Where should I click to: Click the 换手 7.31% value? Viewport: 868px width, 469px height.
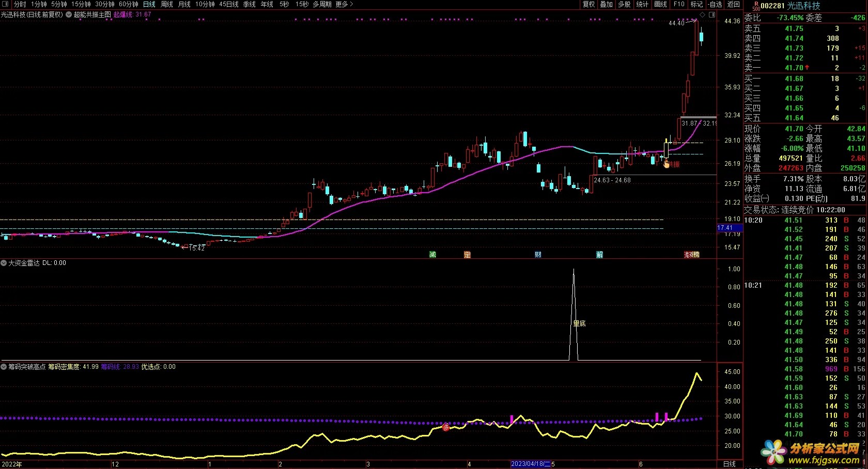793,179
